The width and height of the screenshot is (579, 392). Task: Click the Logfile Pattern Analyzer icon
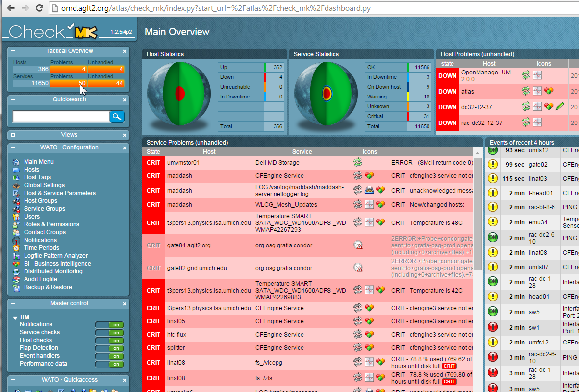[x=16, y=256]
